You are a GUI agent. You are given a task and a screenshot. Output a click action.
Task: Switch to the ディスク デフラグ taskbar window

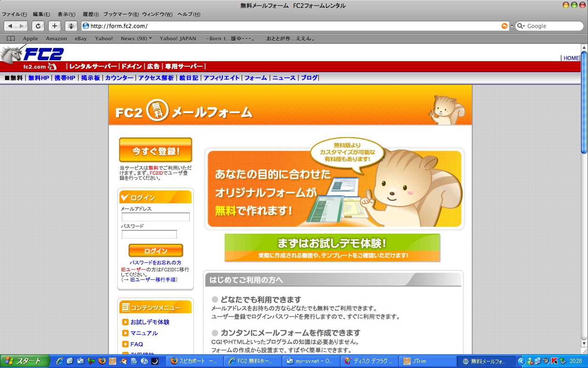coord(369,361)
